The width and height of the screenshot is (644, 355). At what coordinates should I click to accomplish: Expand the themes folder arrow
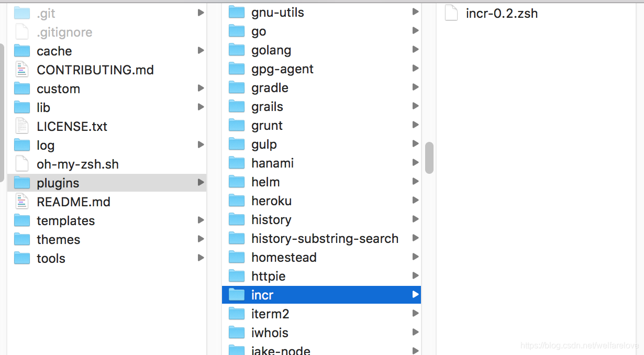(x=201, y=239)
